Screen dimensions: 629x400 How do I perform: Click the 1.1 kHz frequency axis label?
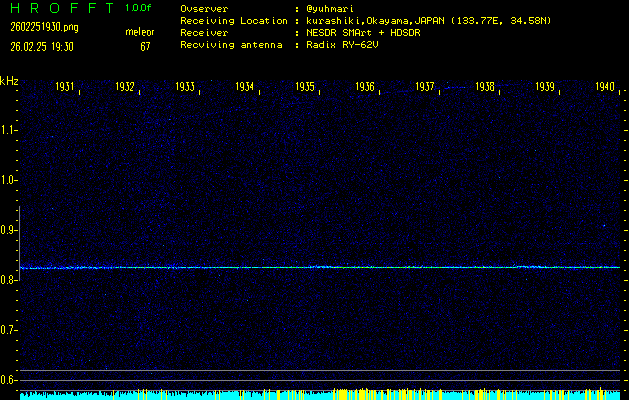9,130
